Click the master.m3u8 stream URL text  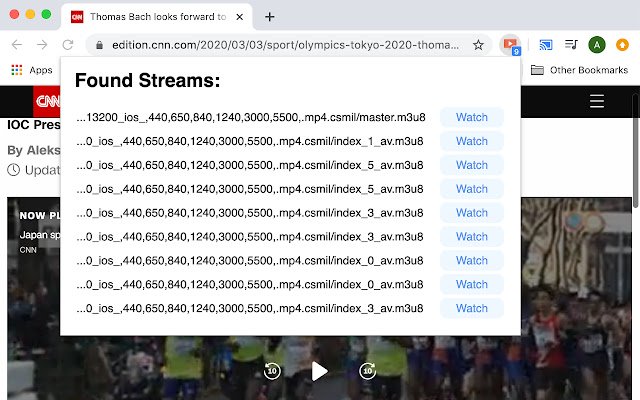tap(251, 118)
